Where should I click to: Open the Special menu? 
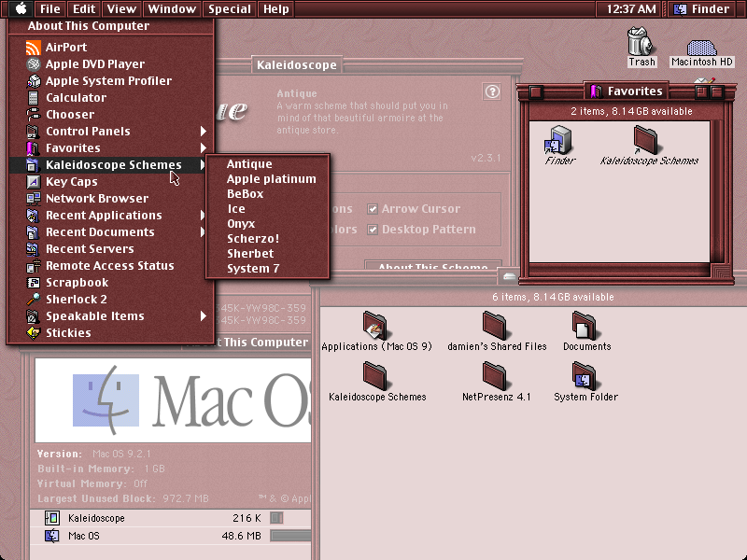[x=230, y=8]
